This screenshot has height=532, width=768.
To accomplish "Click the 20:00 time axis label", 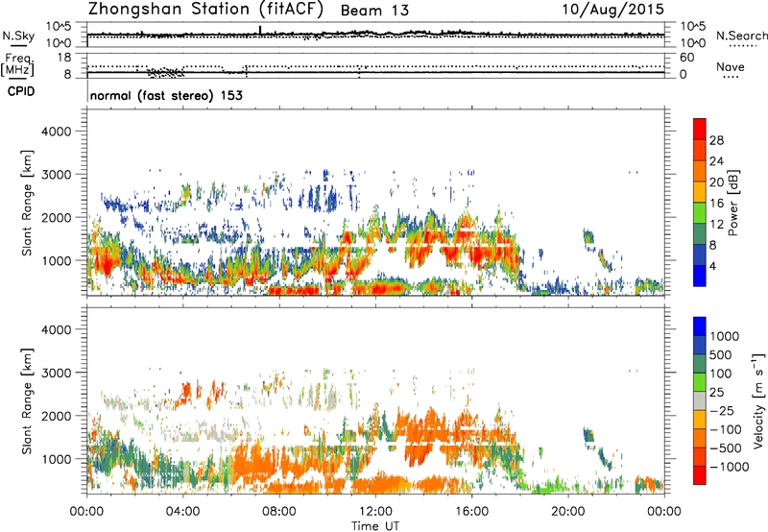I will [568, 512].
